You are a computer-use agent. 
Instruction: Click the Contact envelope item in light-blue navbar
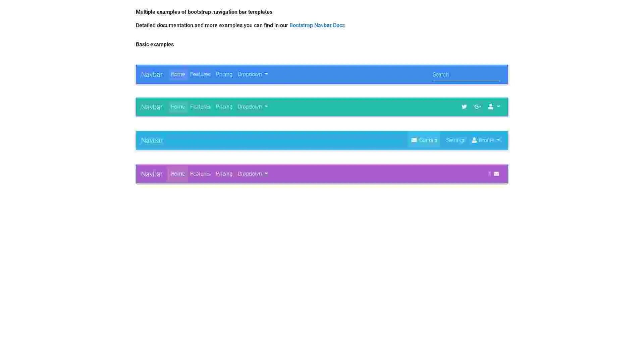(x=424, y=140)
